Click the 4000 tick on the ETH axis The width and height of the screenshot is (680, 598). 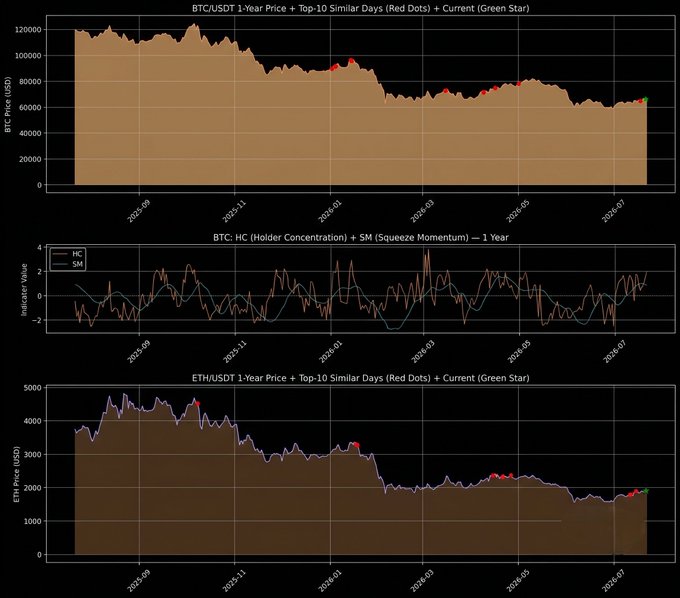coord(34,421)
